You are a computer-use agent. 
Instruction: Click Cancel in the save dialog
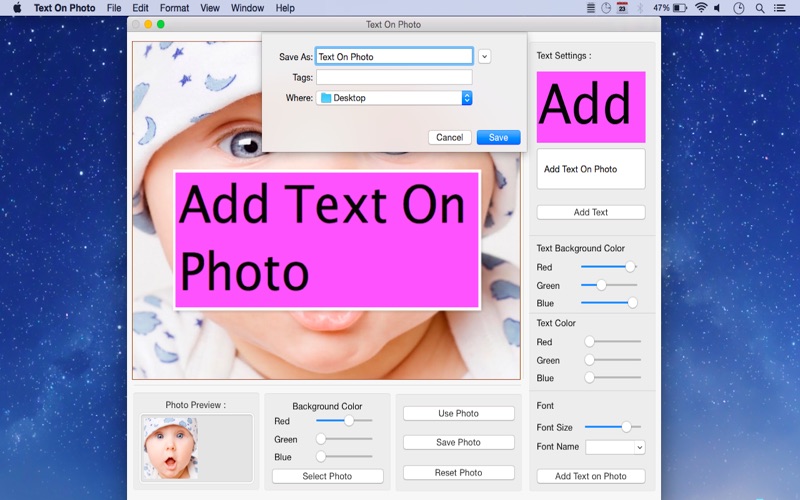click(x=449, y=137)
